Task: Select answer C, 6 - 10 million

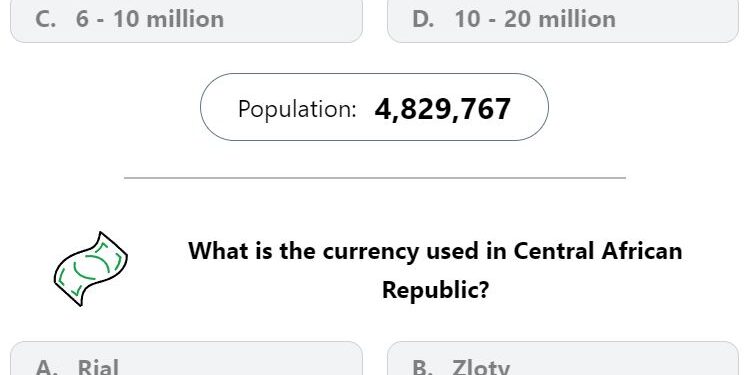Action: (186, 20)
